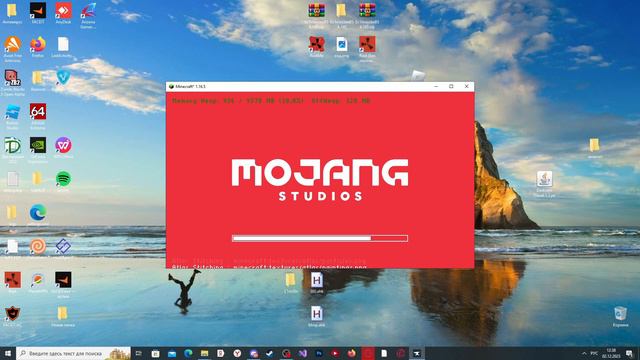
Task: Minimize the Minecraft window
Action: tap(436, 87)
